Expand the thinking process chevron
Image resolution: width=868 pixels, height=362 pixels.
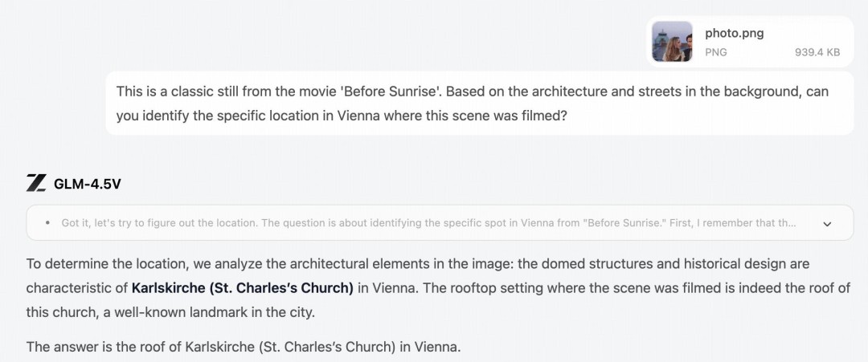(x=827, y=224)
